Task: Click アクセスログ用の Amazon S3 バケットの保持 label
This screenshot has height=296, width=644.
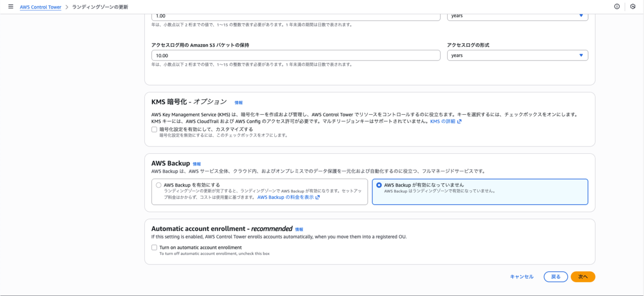Action: (x=200, y=45)
